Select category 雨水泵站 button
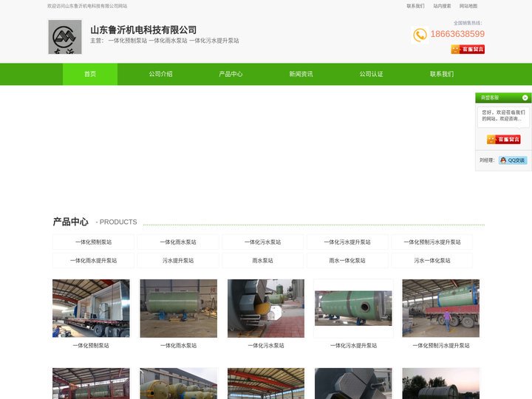The height and width of the screenshot is (399, 532). [x=262, y=261]
